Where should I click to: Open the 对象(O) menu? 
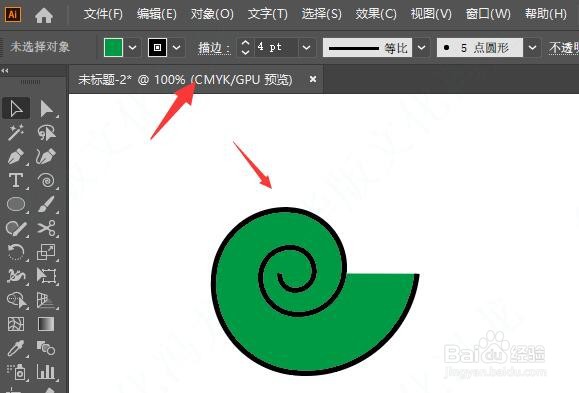212,14
